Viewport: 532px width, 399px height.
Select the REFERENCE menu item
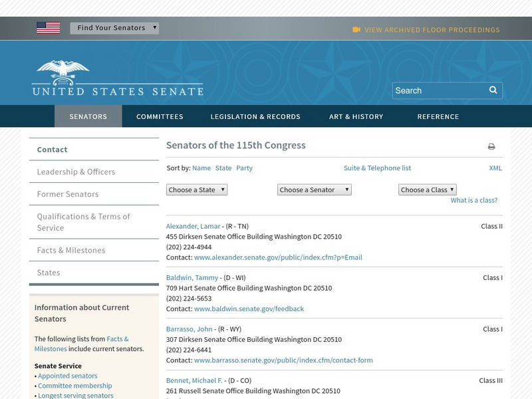click(x=438, y=116)
